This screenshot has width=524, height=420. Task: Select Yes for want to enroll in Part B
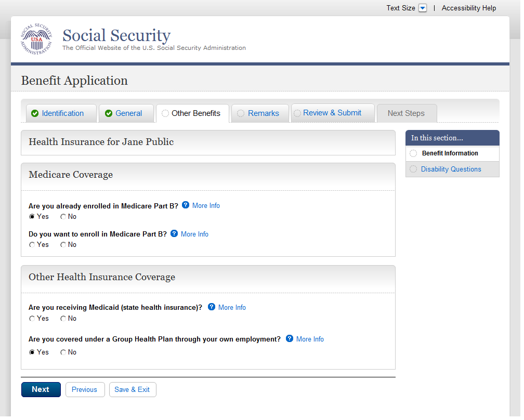point(32,245)
